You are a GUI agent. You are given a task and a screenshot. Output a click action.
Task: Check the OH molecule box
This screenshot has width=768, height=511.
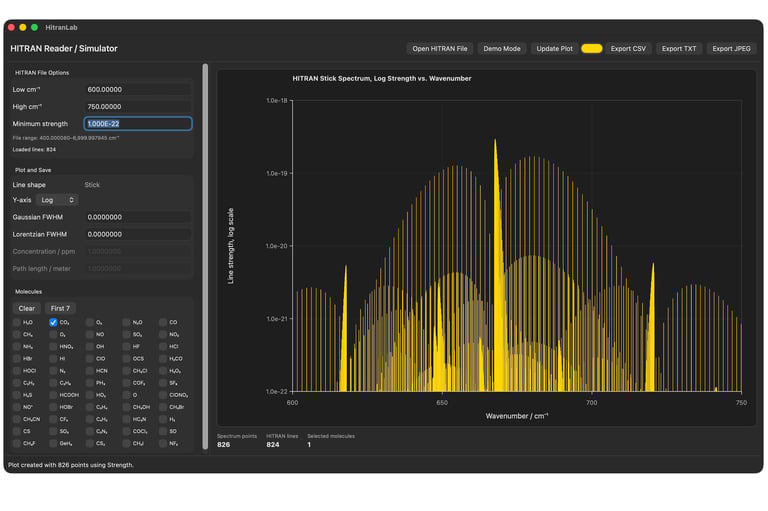click(90, 346)
